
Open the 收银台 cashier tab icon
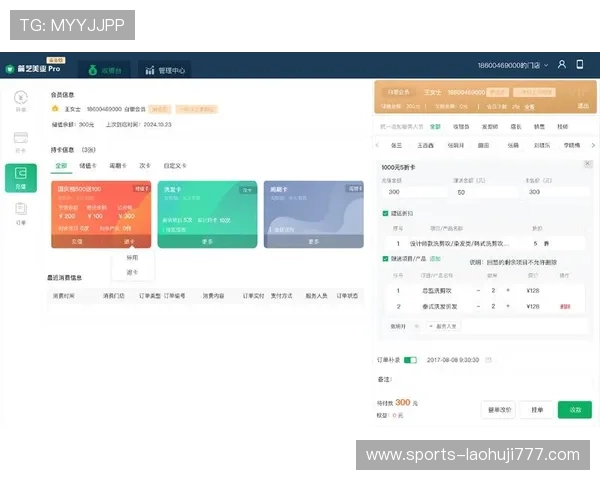coord(93,70)
